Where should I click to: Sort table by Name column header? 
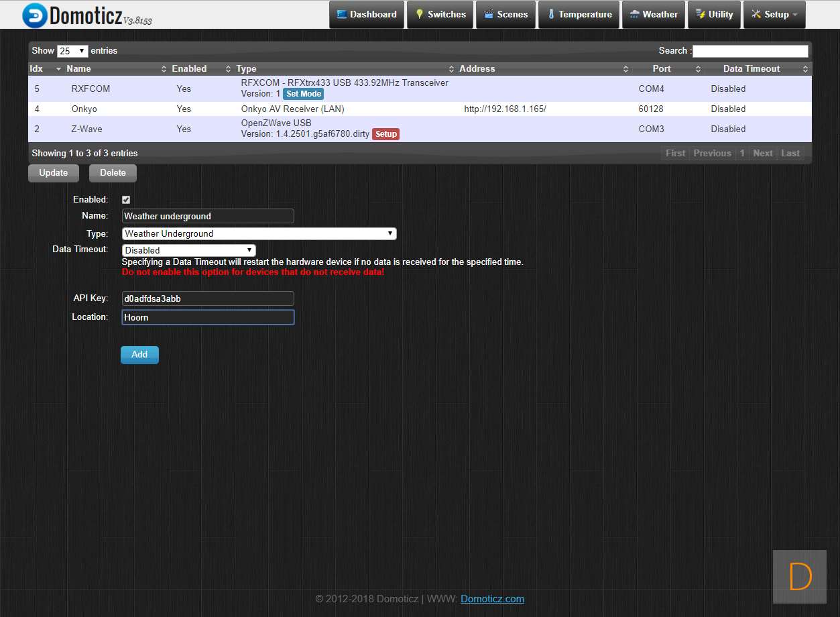point(78,69)
